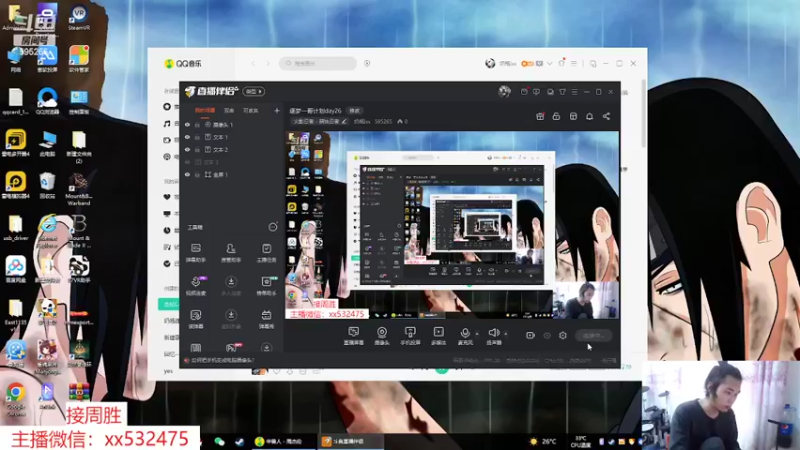Screen dimensions: 800x450
Task: Hide the camera 1 source layer
Action: click(187, 124)
